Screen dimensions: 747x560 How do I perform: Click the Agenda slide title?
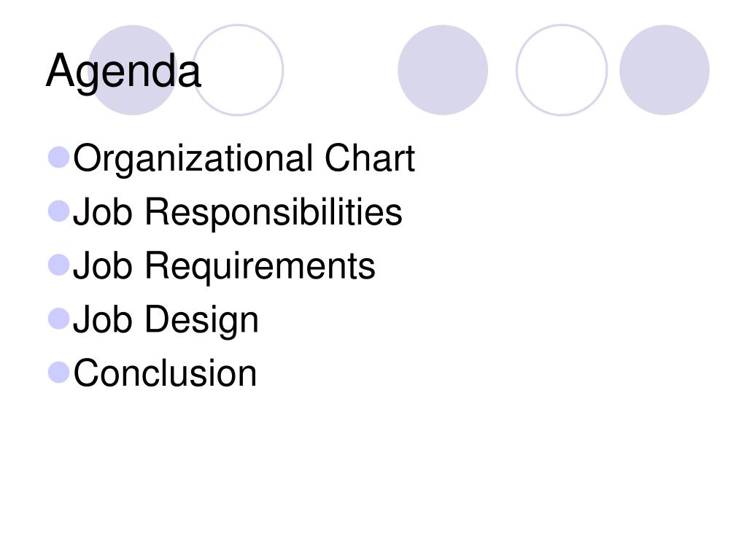point(123,71)
